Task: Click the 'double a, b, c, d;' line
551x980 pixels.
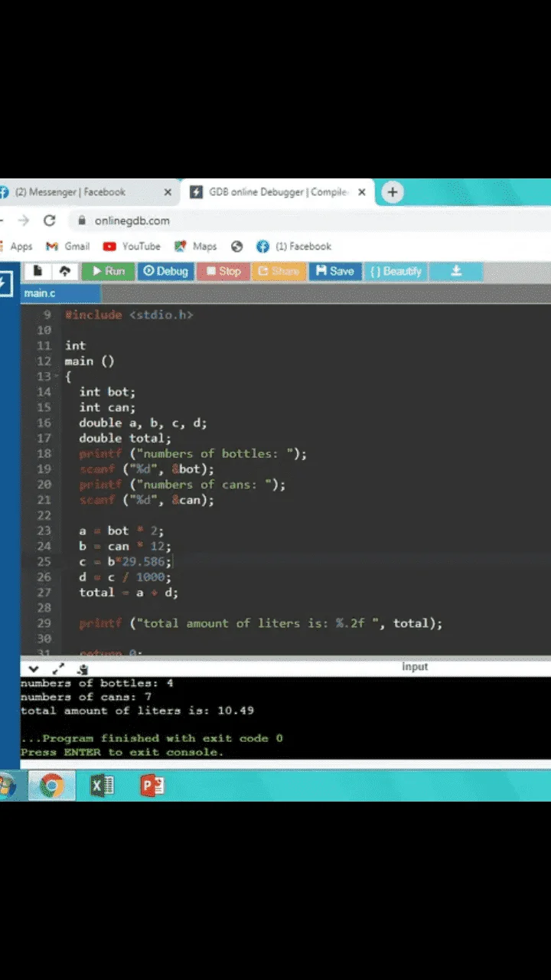Action: coord(142,423)
